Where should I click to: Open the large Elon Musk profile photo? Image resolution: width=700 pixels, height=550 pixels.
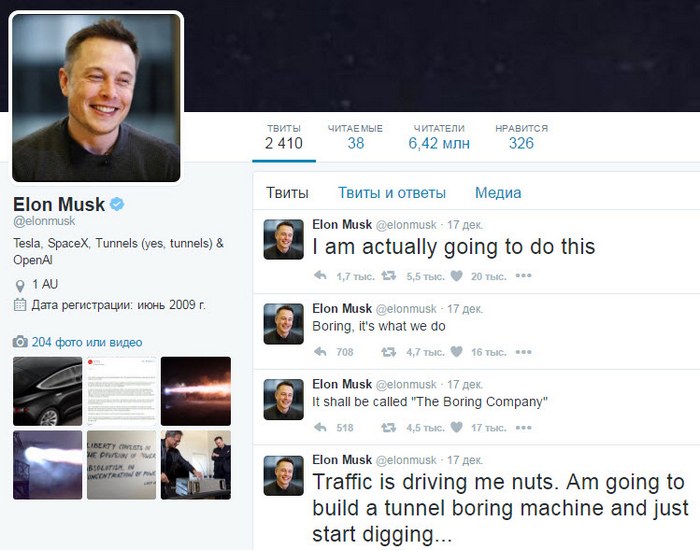[96, 97]
